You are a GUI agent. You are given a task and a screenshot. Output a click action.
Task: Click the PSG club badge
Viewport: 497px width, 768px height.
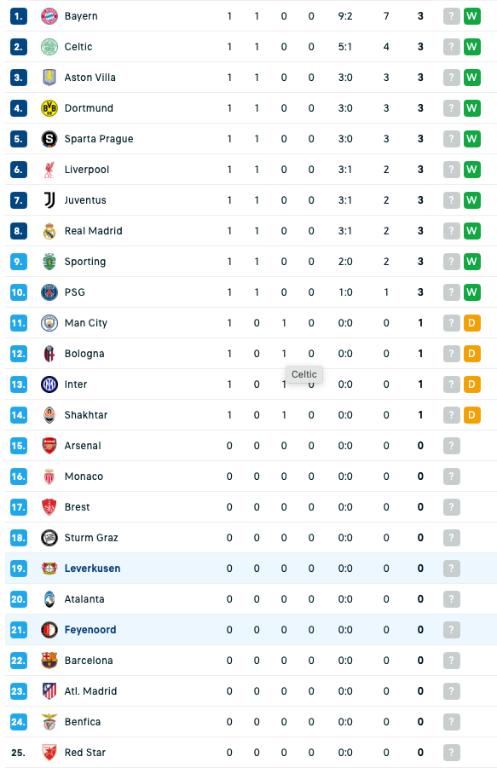click(49, 292)
